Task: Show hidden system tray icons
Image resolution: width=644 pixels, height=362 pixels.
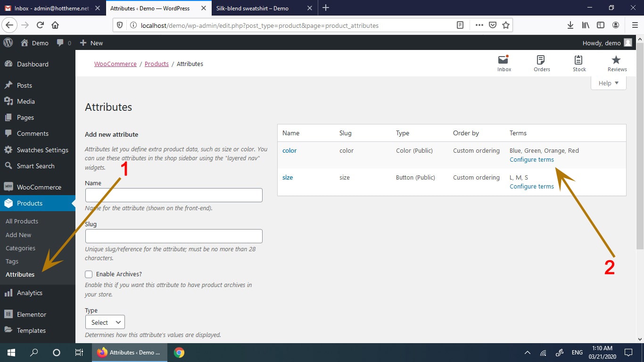Action: [x=528, y=352]
